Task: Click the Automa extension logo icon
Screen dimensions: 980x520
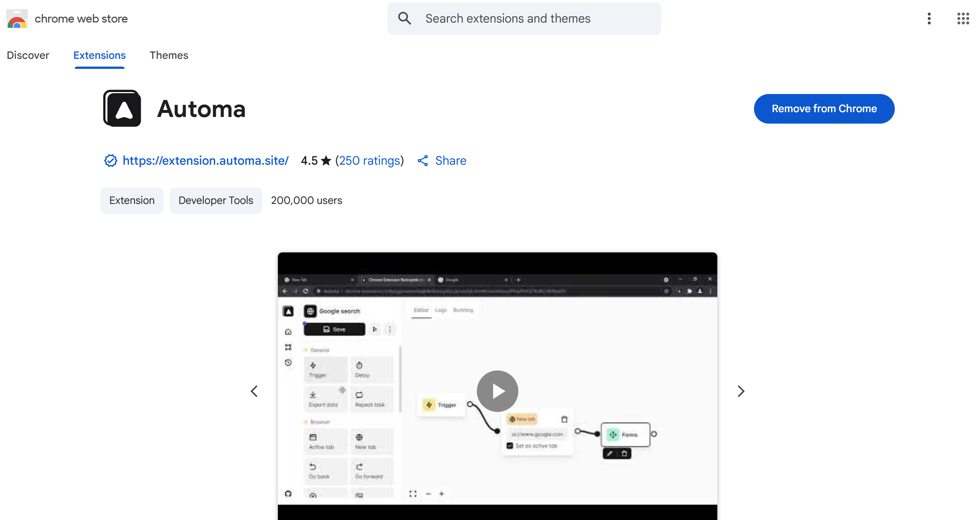Action: pyautogui.click(x=122, y=109)
